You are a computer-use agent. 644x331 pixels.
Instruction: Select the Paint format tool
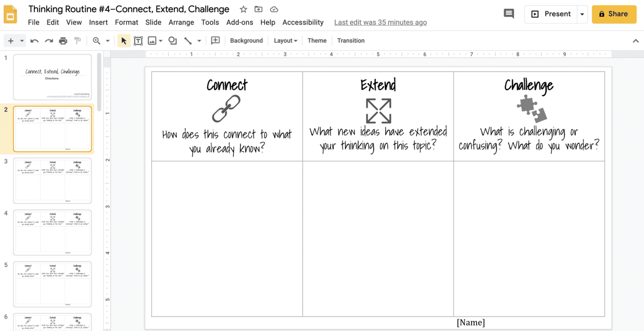[77, 41]
